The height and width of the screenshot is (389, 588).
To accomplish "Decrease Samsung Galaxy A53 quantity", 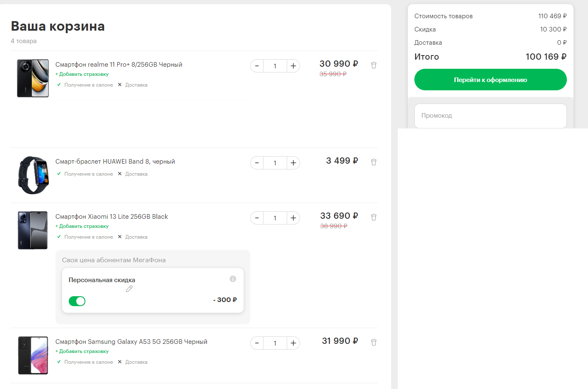I will [257, 343].
